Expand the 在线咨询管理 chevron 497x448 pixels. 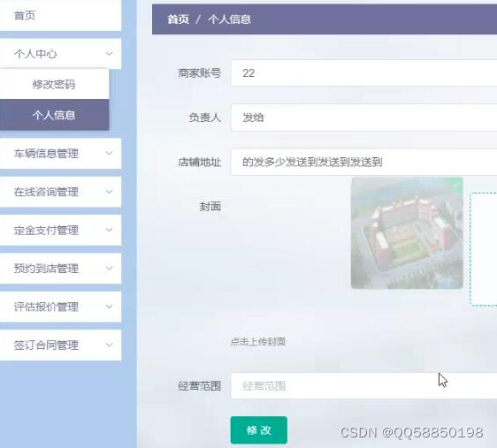click(x=110, y=192)
